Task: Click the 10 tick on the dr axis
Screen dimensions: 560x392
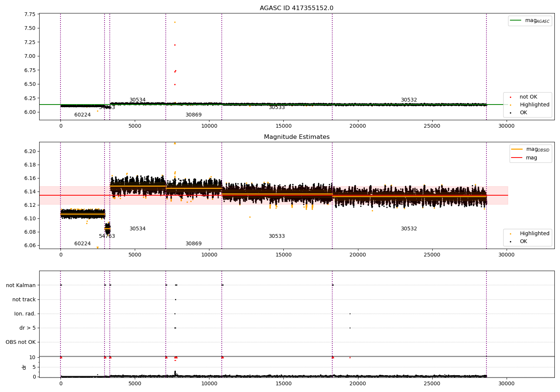Action: 32,357
